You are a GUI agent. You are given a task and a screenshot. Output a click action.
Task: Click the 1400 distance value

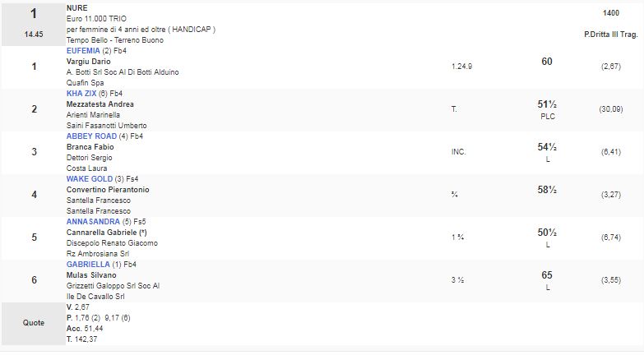(x=610, y=14)
